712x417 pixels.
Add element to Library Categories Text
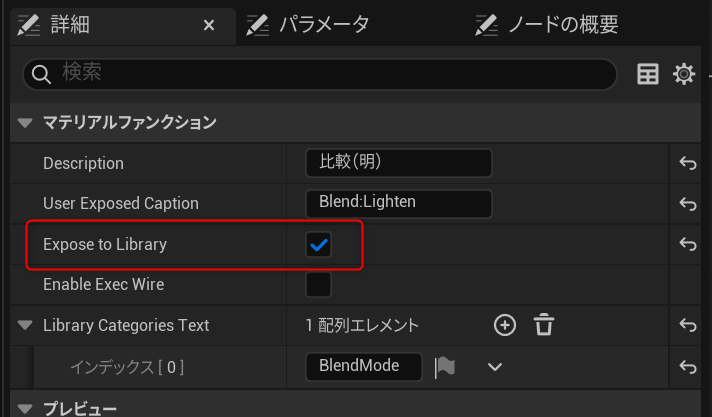pyautogui.click(x=505, y=325)
